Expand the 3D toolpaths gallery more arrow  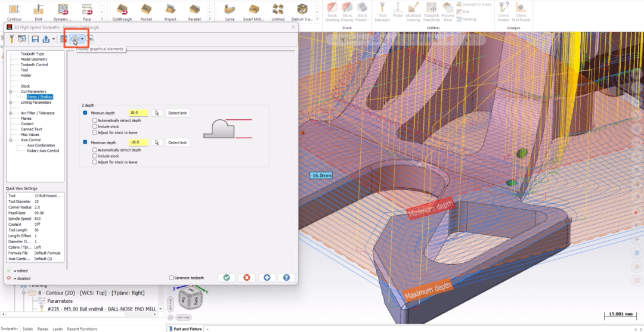coord(209,19)
